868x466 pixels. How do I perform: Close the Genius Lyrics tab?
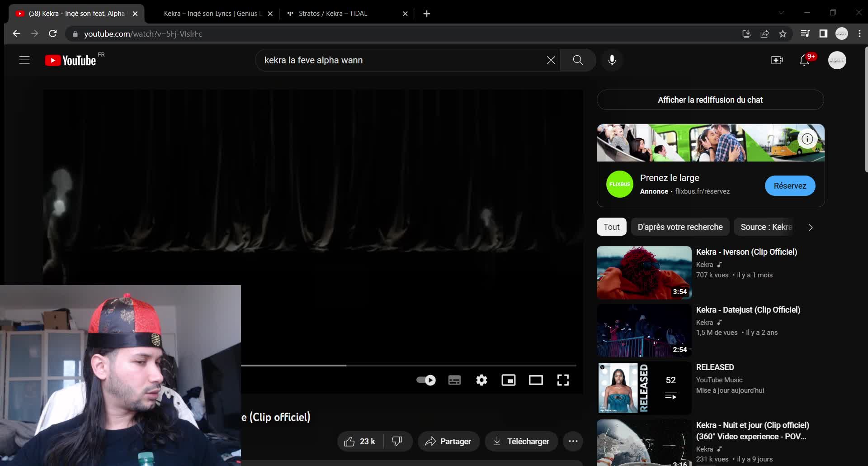(270, 14)
